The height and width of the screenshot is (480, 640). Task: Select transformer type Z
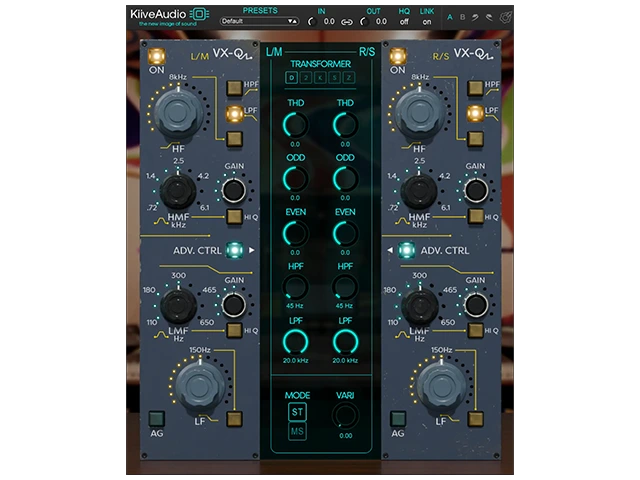(349, 78)
